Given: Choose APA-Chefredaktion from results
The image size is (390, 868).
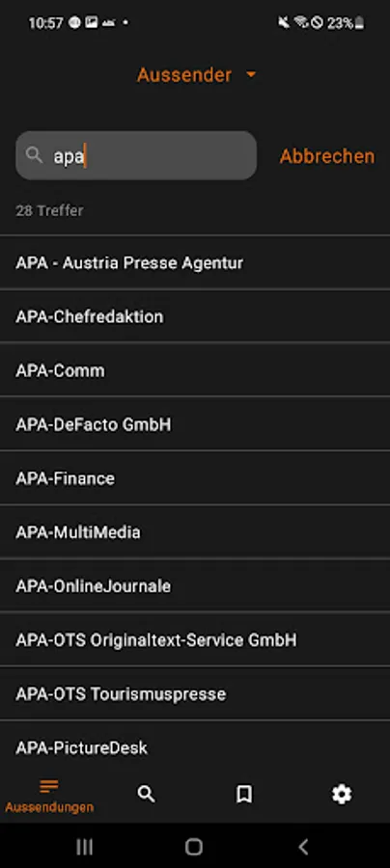Looking at the screenshot, I should pos(195,316).
